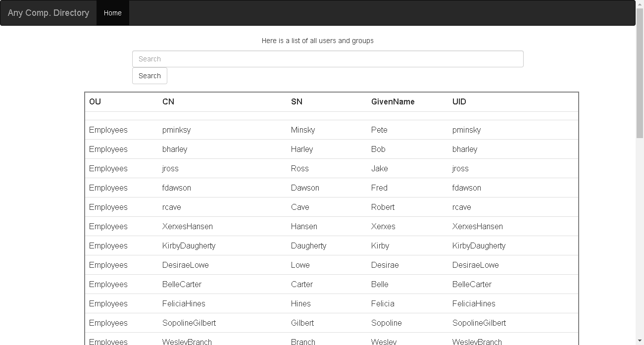Select the Pete given name cell
The image size is (644, 345).
click(379, 130)
